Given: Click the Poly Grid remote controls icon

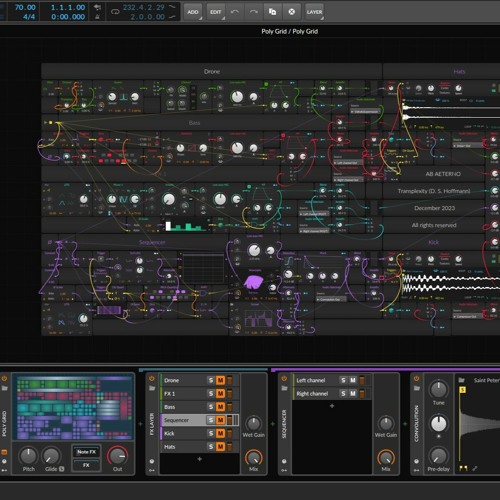Looking at the screenshot, I should (4, 461).
